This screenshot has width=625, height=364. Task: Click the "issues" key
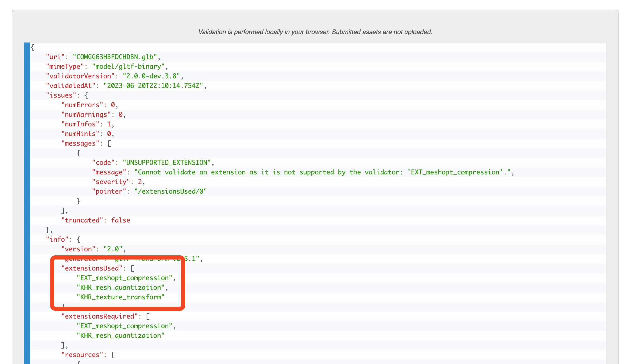[x=61, y=95]
